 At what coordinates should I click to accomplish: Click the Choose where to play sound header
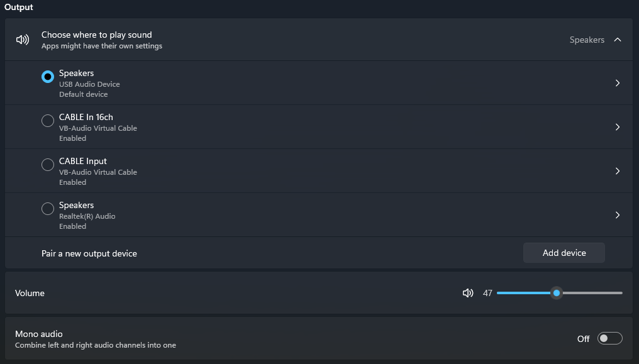(97, 35)
